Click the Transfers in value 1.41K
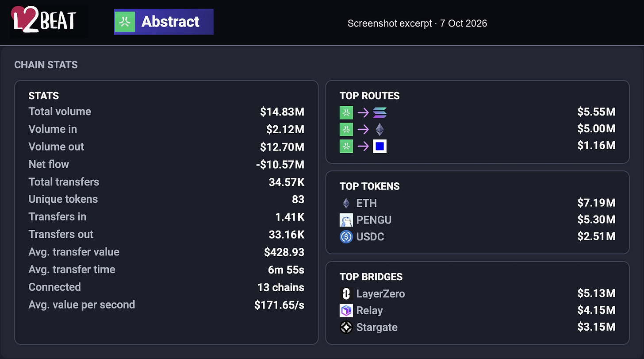The image size is (644, 359). coord(290,217)
